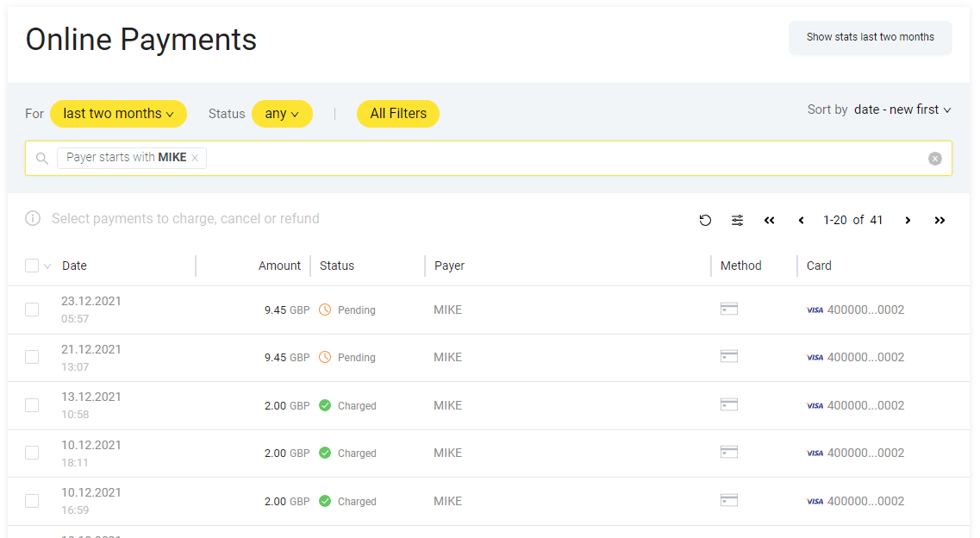980x538 pixels.
Task: Click payer MIKE in 13.12.2021 row
Action: click(x=447, y=405)
